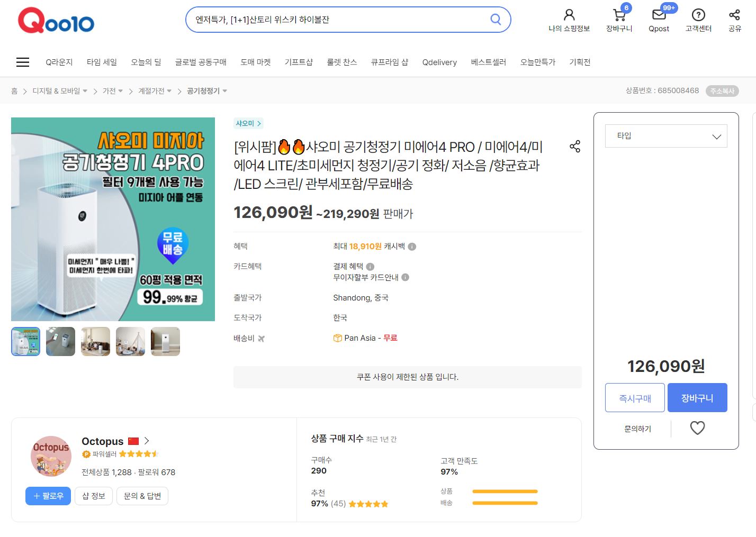Select fifth product thumbnail
This screenshot has height=537, width=756.
tap(165, 341)
